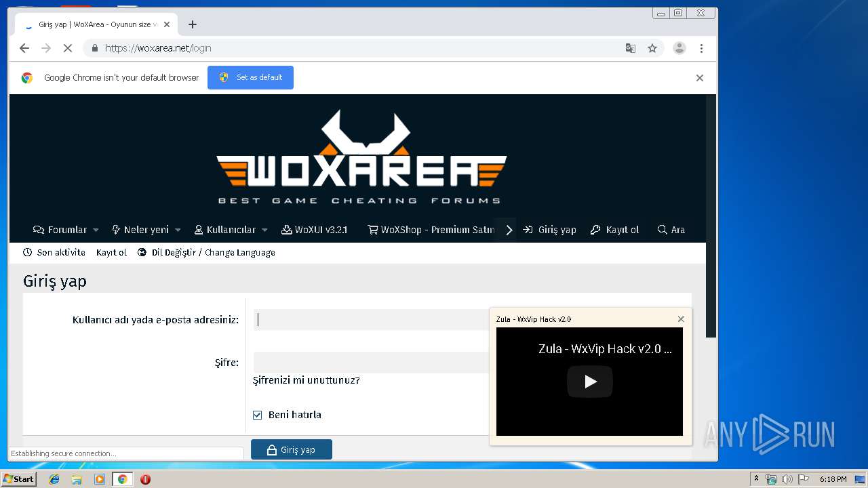Open the Ara search in the navigation bar

click(671, 230)
